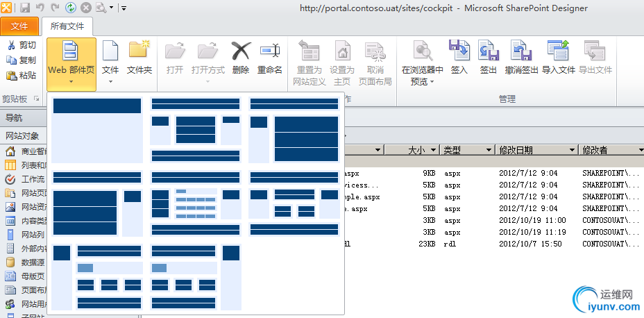The width and height of the screenshot is (644, 318).
Task: Click 取消页面布局 button
Action: pyautogui.click(x=375, y=63)
